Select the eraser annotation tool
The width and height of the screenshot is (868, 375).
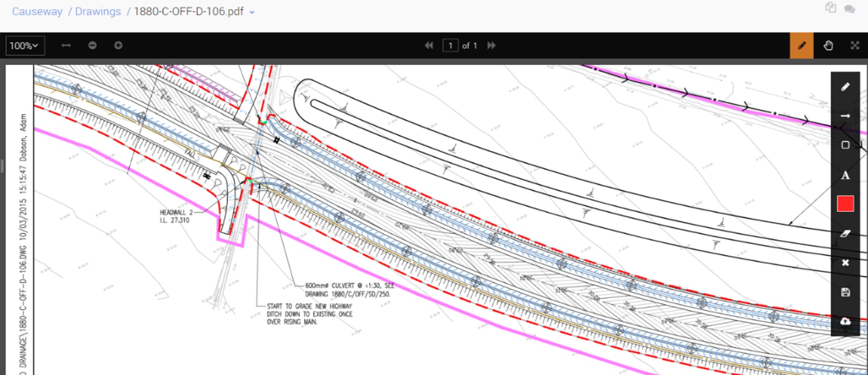click(x=845, y=234)
